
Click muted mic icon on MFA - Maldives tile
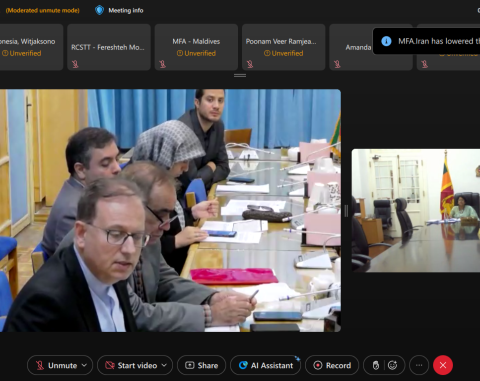point(162,64)
